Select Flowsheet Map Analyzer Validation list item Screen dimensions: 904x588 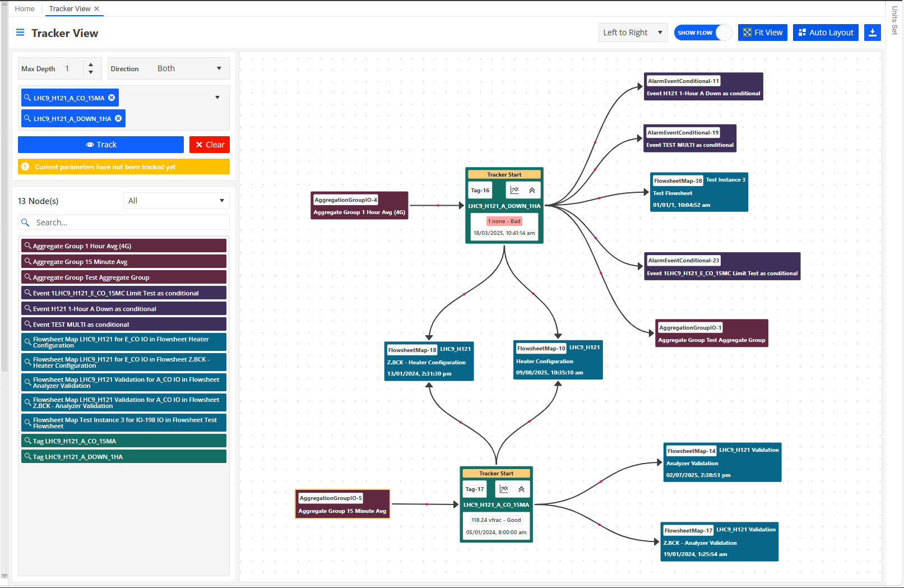[124, 382]
